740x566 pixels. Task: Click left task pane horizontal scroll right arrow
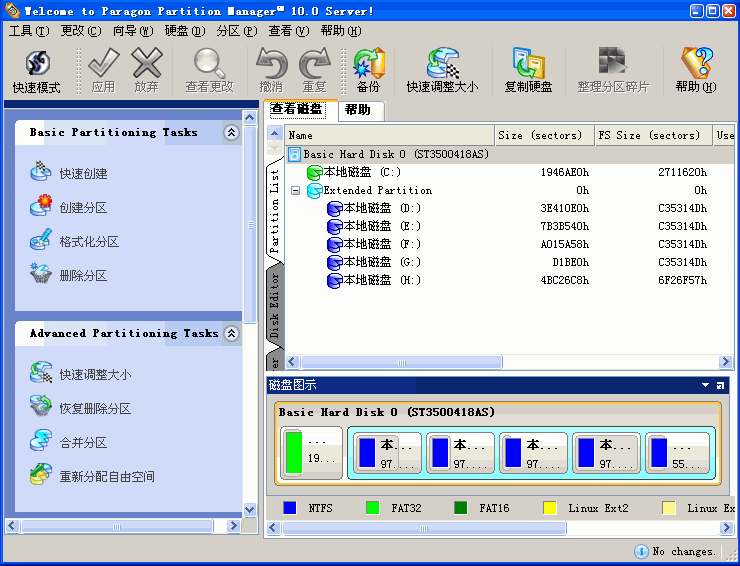(x=233, y=525)
